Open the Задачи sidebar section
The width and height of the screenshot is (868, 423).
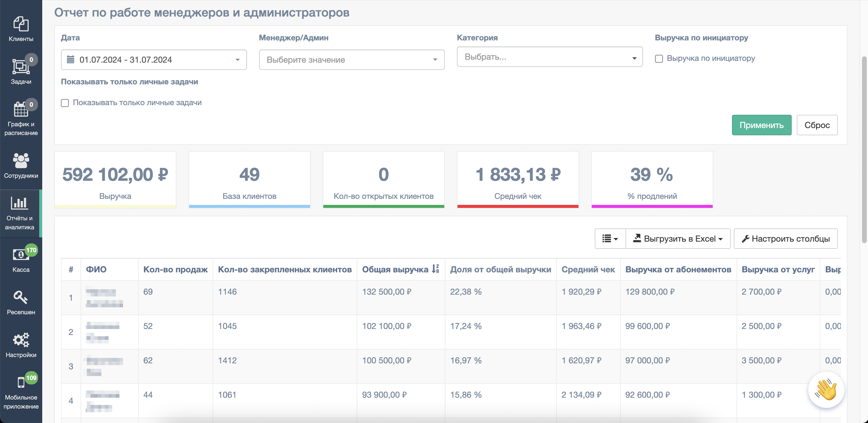click(x=21, y=72)
